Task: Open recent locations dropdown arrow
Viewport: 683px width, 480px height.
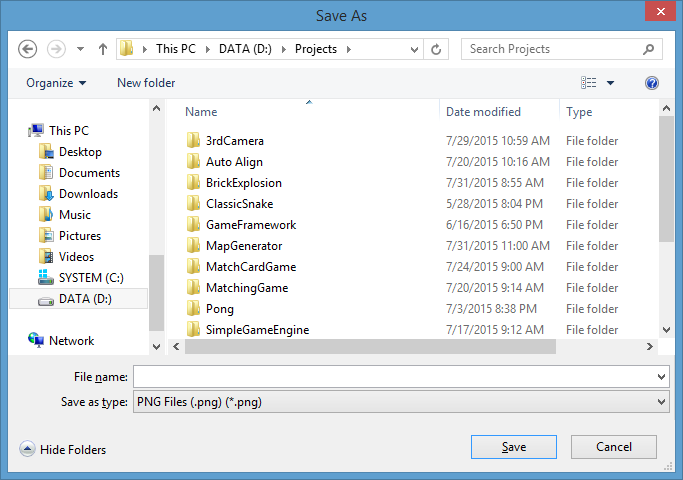Action: [80, 49]
